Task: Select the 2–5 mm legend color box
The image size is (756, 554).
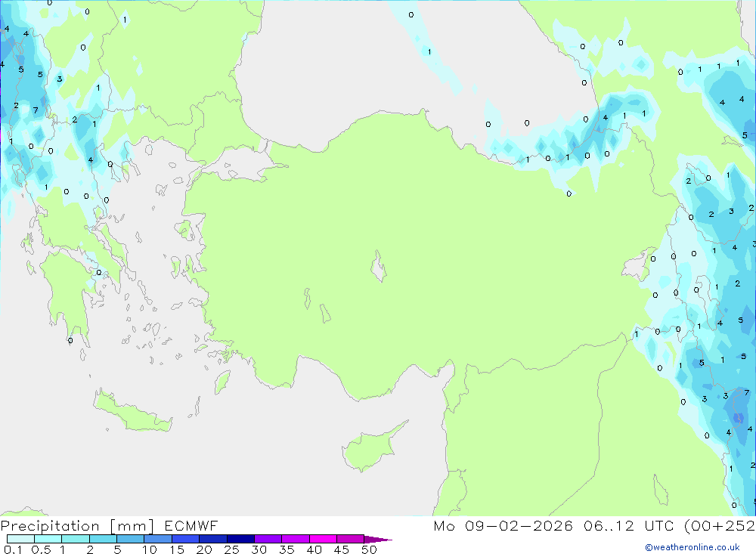Action: [103, 539]
